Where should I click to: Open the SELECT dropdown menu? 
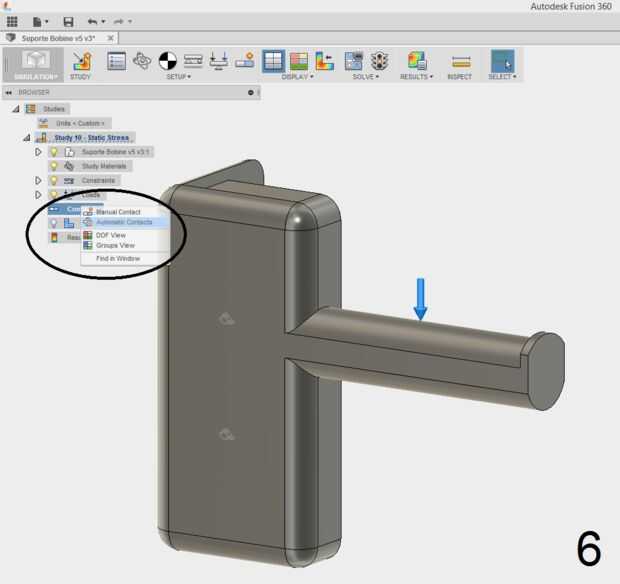(x=502, y=77)
